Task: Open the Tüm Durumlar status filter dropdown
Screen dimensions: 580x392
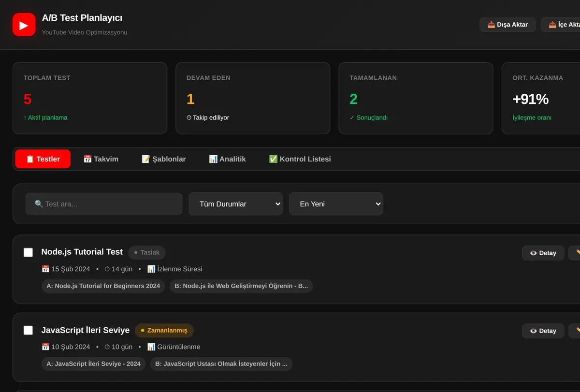Action: click(x=235, y=204)
